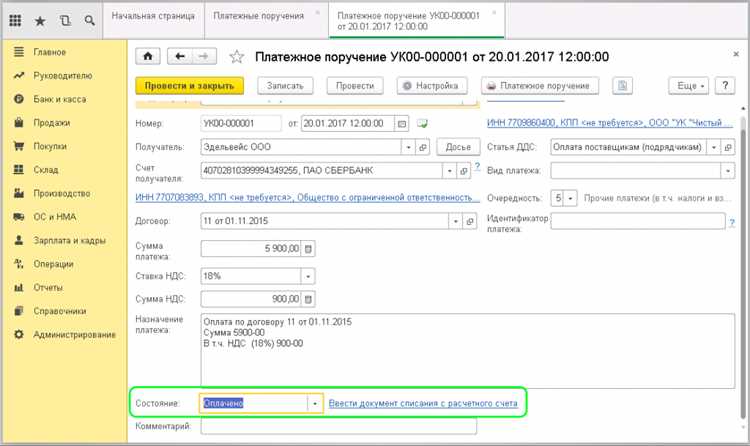This screenshot has height=446, width=750.
Task: Open the Еще menu dropdown
Action: coord(688,86)
